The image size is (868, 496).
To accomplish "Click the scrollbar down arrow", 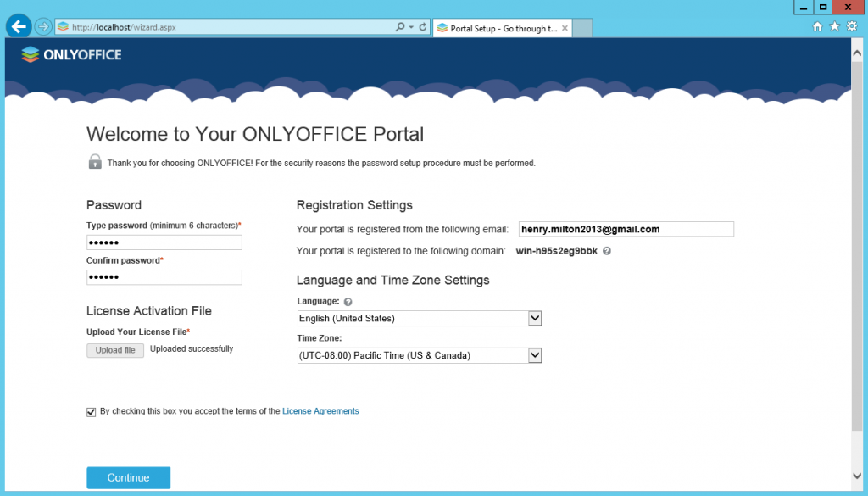I will click(857, 476).
